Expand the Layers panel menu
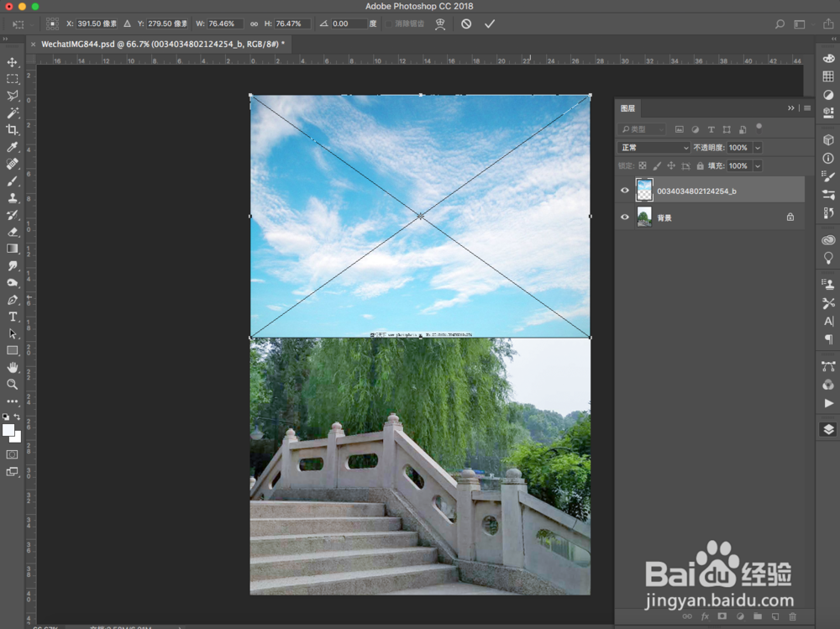The height and width of the screenshot is (629, 840). click(806, 107)
